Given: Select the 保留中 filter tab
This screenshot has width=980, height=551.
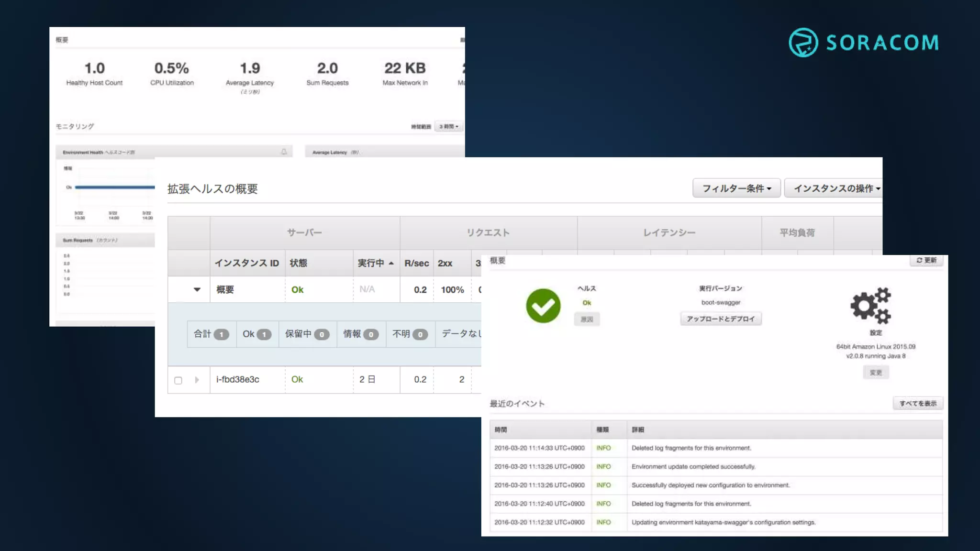Looking at the screenshot, I should pos(307,334).
